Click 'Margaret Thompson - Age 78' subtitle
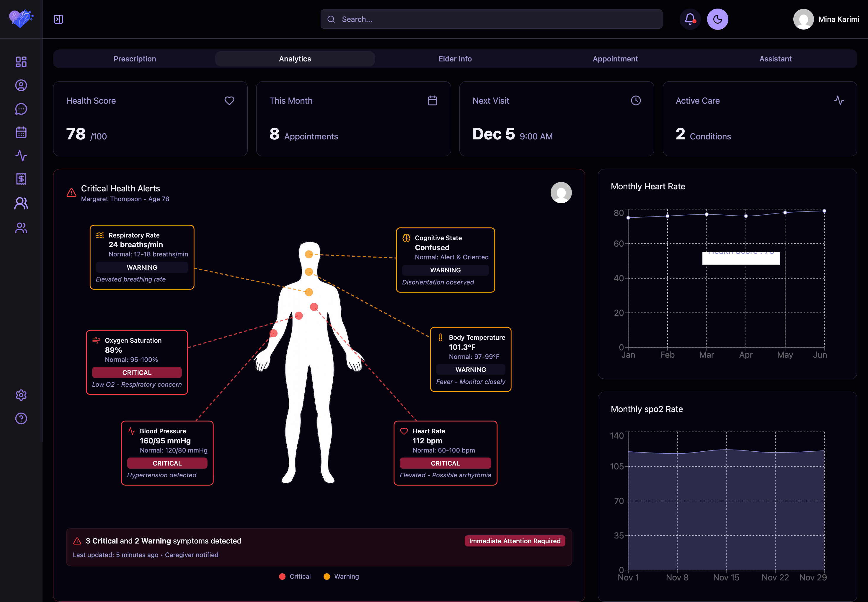The height and width of the screenshot is (602, 868). point(125,199)
